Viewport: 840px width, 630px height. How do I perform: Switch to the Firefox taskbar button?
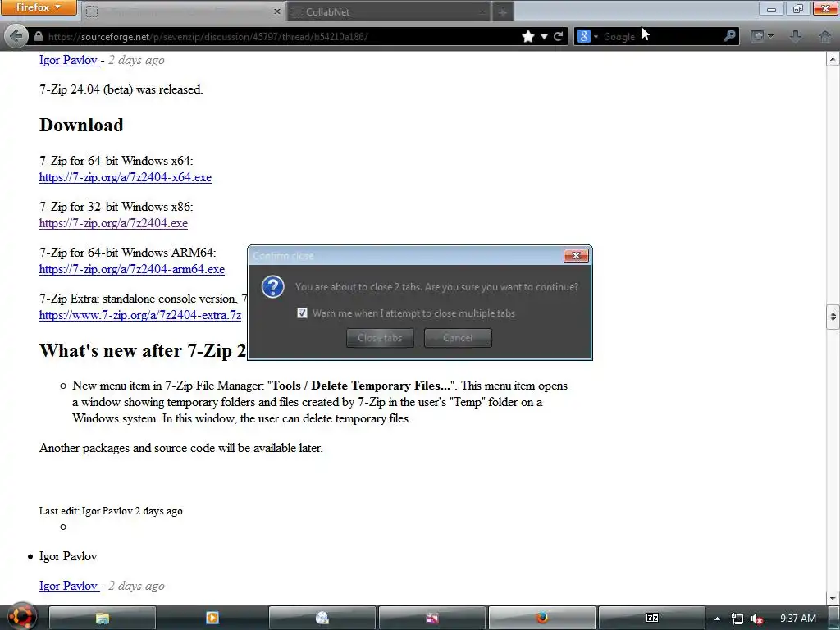point(541,619)
